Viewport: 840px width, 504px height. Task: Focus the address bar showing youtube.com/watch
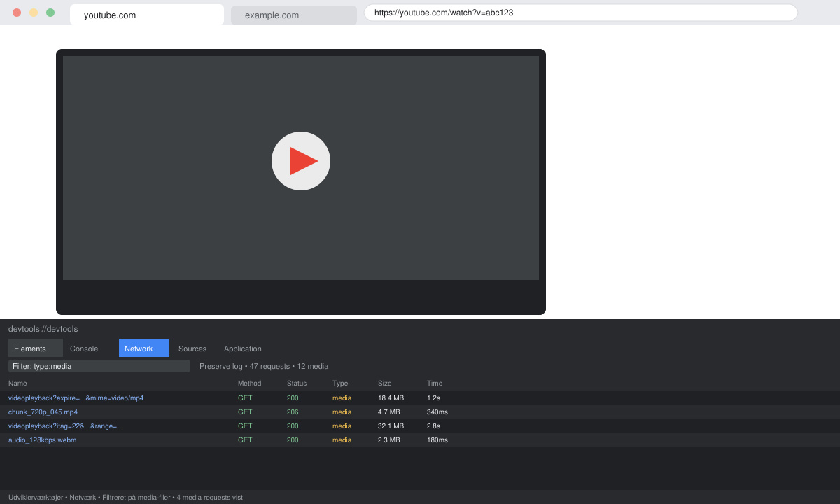tap(581, 13)
